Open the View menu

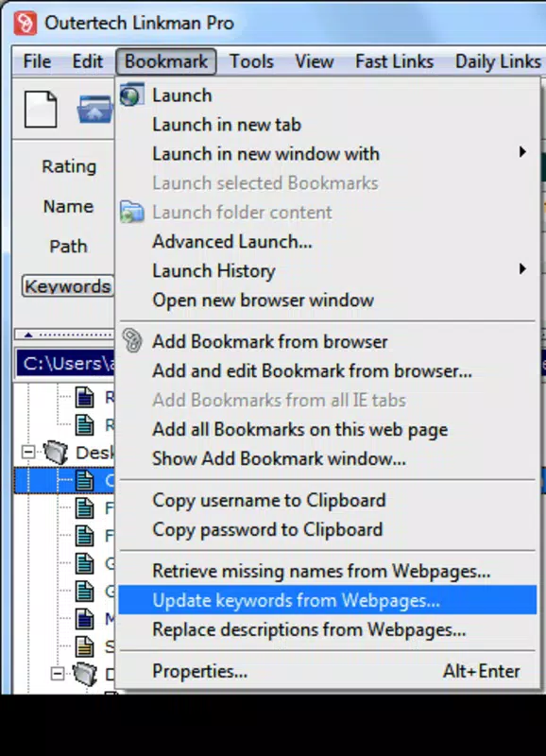point(315,61)
